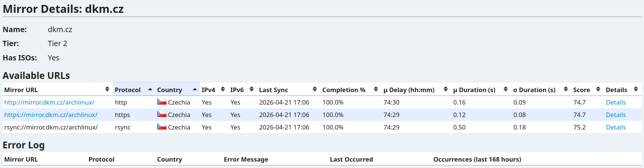This screenshot has width=644, height=168.
Task: Sort table by σ Duration (s) header
Action: [x=534, y=90]
